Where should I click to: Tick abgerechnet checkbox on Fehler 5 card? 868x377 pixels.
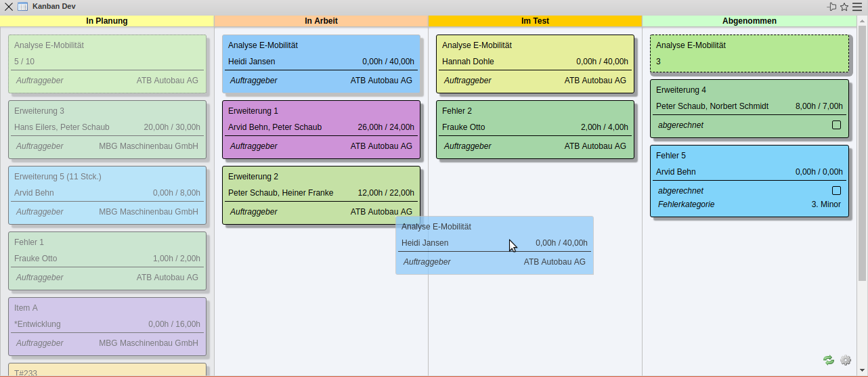point(836,191)
